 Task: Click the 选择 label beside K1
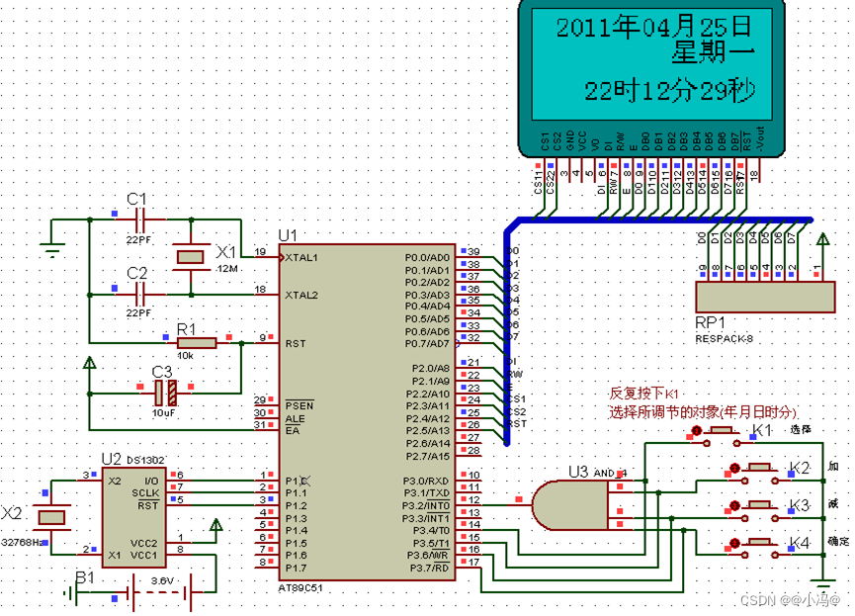pyautogui.click(x=801, y=429)
